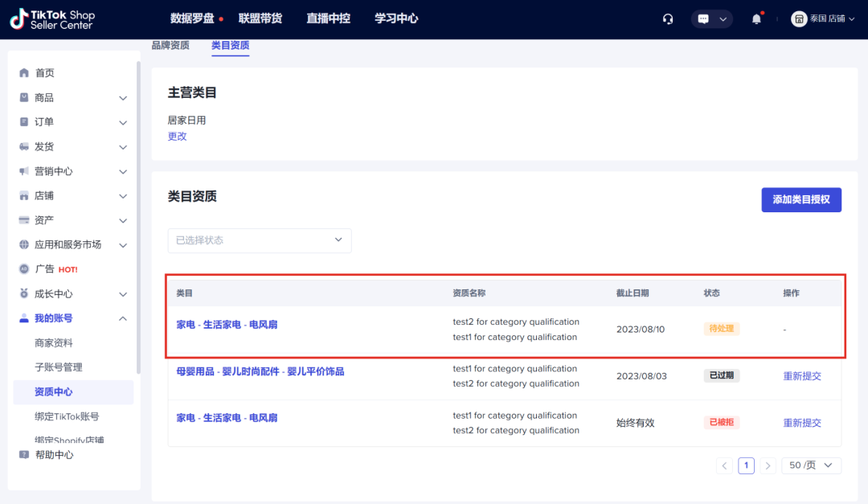This screenshot has width=868, height=504.
Task: Click the 店铺 storefront icon
Action: pyautogui.click(x=24, y=195)
